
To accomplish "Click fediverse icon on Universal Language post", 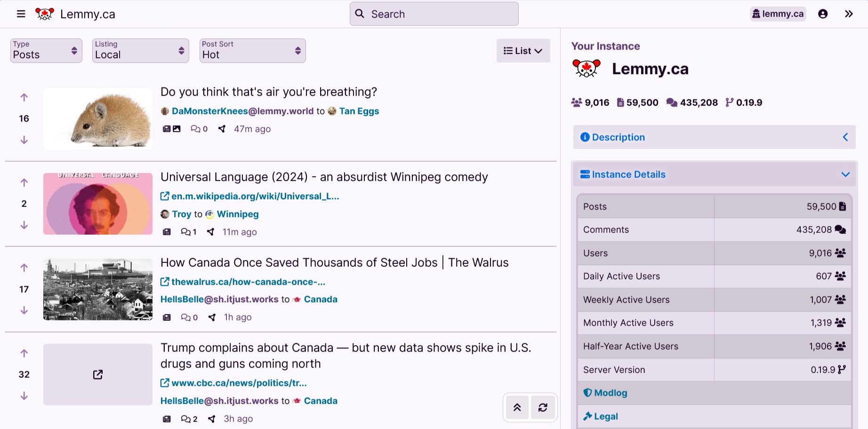I will point(210,232).
